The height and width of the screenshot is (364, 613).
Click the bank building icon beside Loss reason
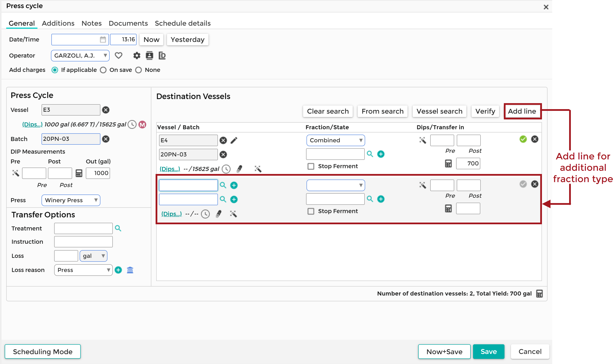coord(130,270)
